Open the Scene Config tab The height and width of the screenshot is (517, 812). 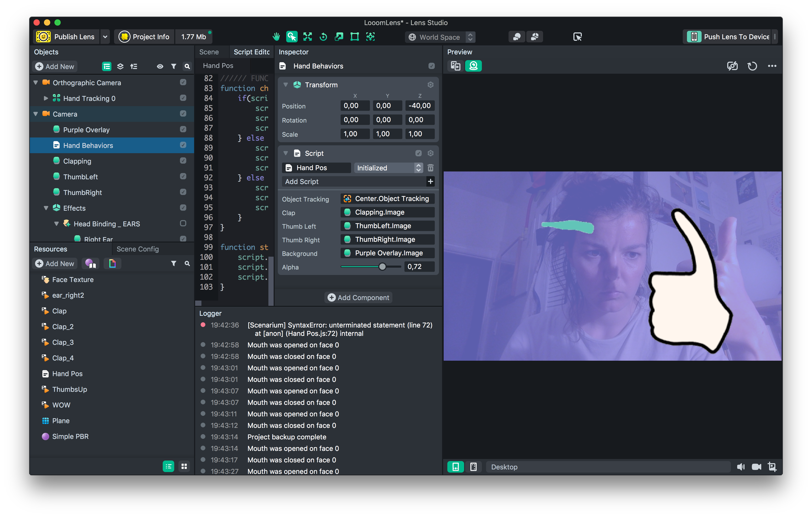(138, 249)
